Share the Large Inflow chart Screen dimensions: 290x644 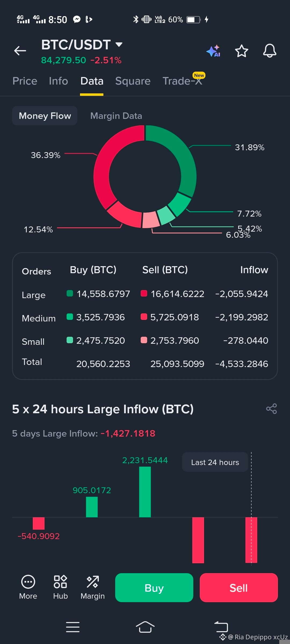point(271,409)
